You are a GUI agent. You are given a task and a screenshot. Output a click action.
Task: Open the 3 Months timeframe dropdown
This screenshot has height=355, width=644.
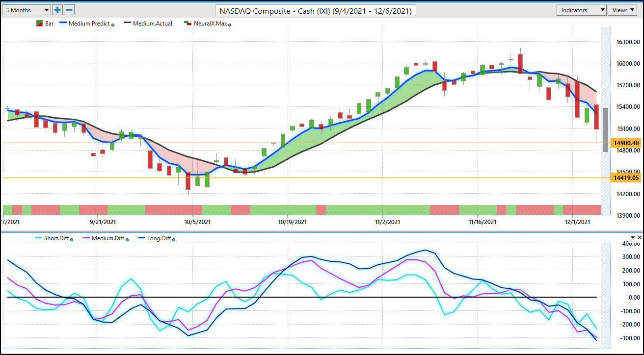[x=27, y=10]
